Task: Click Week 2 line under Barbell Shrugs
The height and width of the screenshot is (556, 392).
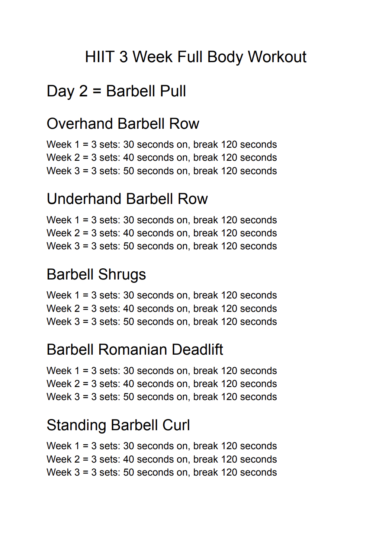Action: 161,309
